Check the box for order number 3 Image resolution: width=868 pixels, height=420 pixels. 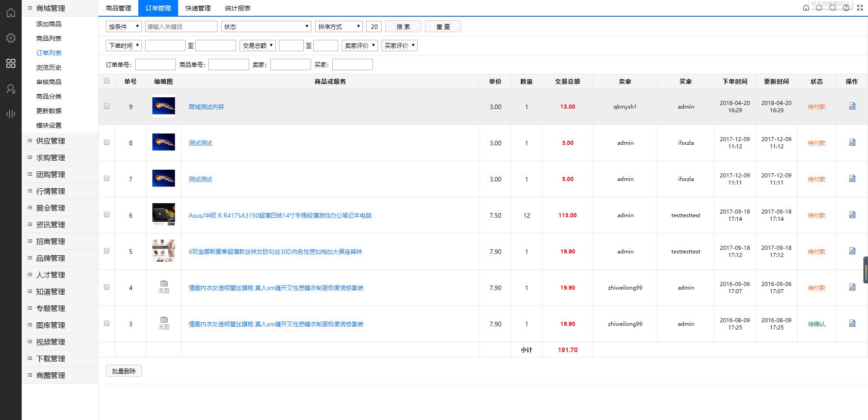click(x=107, y=323)
